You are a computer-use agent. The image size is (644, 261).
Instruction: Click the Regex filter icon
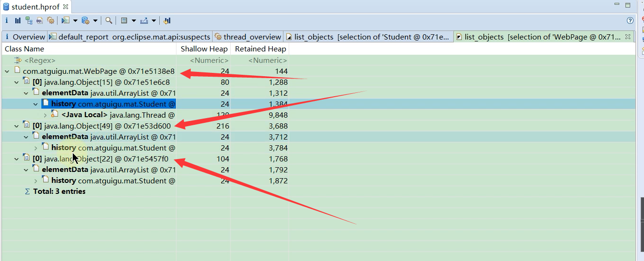(18, 60)
